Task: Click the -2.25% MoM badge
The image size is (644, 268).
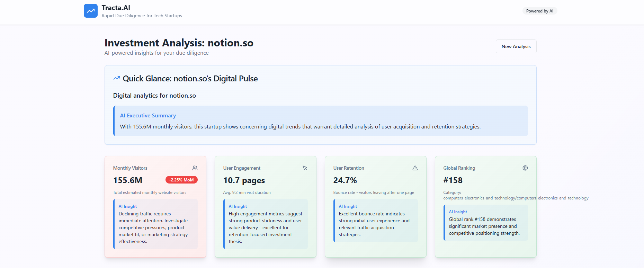Action: 181,180
